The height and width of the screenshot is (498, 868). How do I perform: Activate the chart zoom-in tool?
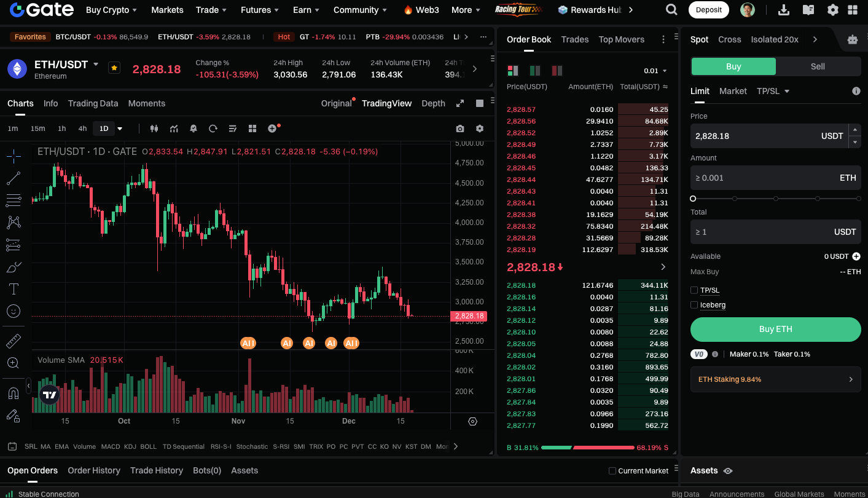pyautogui.click(x=14, y=363)
